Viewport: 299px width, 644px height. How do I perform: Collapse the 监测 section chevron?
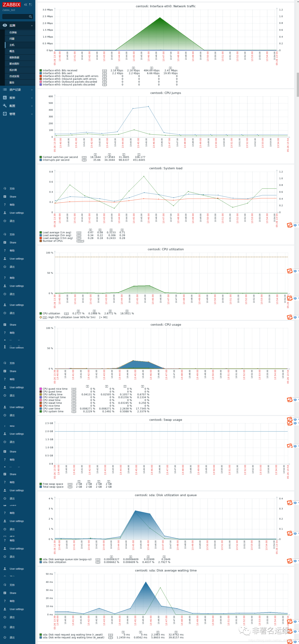tap(32, 25)
